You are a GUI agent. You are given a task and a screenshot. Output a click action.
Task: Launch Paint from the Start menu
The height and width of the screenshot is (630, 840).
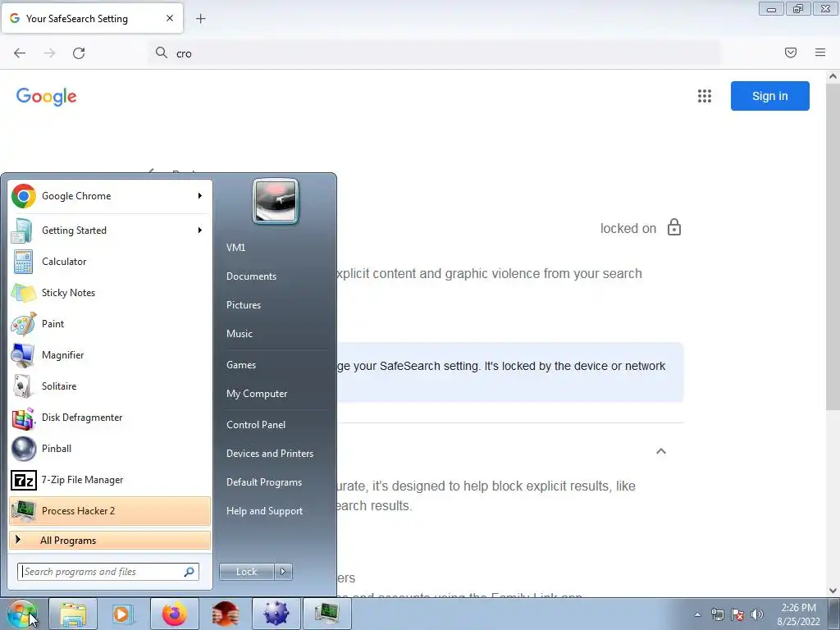(110, 323)
